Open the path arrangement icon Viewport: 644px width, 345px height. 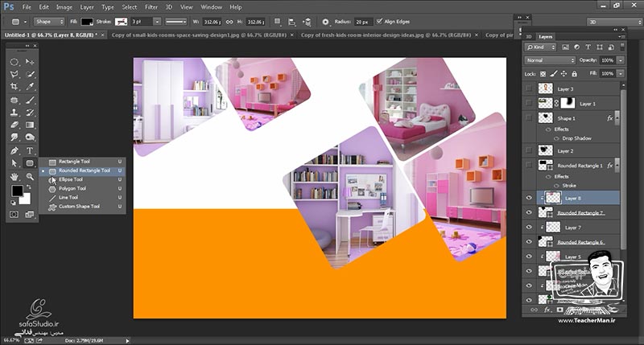(x=307, y=22)
